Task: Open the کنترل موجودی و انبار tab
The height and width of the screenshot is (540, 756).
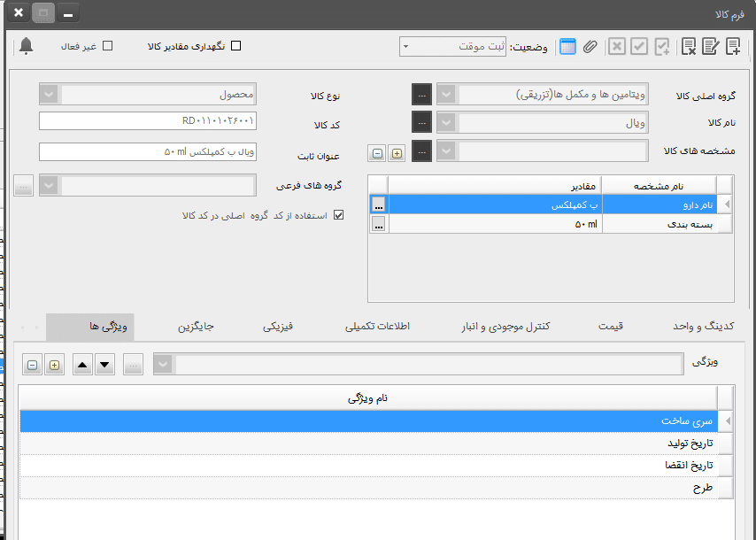Action: [505, 327]
